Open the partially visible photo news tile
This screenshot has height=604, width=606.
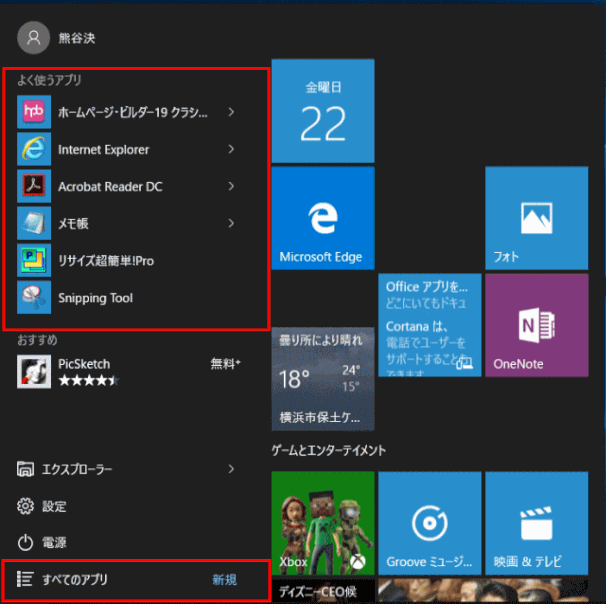click(483, 591)
